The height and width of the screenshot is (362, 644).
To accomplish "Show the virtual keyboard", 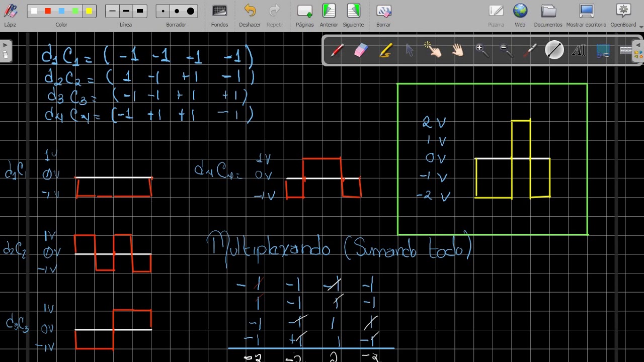I will tap(626, 50).
